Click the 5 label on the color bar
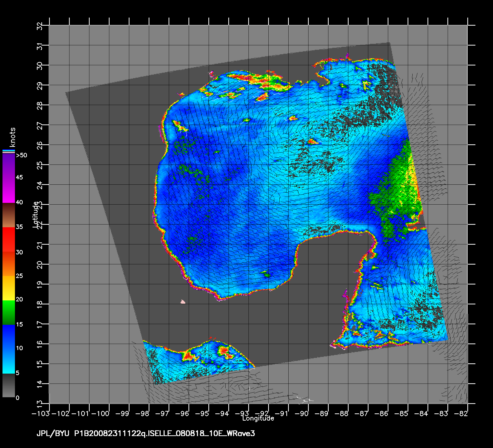Viewport: 493px width, 448px height. coord(17,373)
